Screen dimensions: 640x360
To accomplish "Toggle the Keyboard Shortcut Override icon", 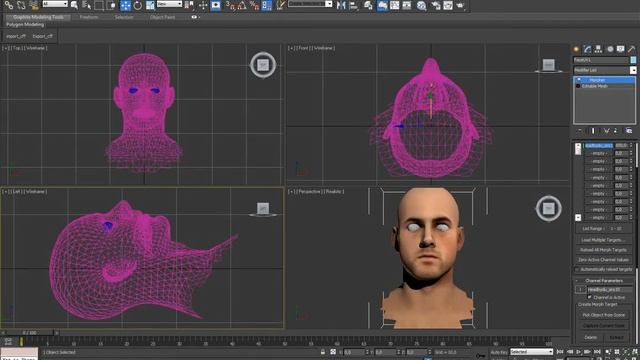I will pos(216,5).
